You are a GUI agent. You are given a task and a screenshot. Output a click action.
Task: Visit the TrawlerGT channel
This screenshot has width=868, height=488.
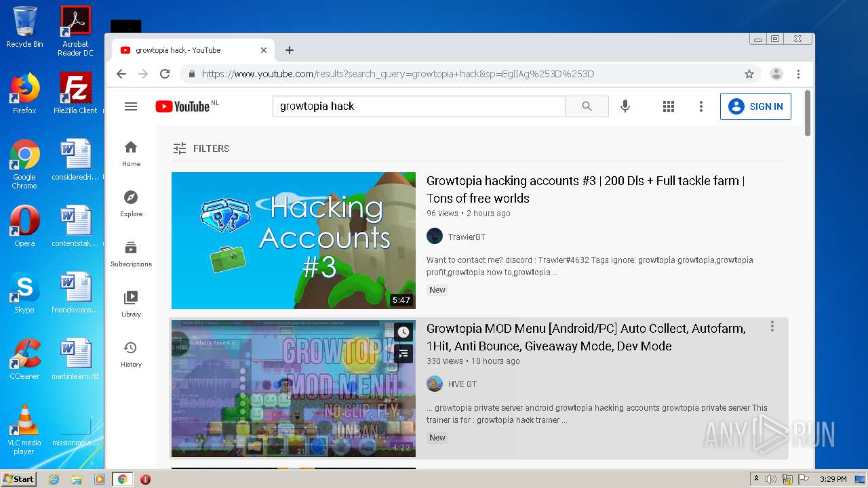[467, 237]
